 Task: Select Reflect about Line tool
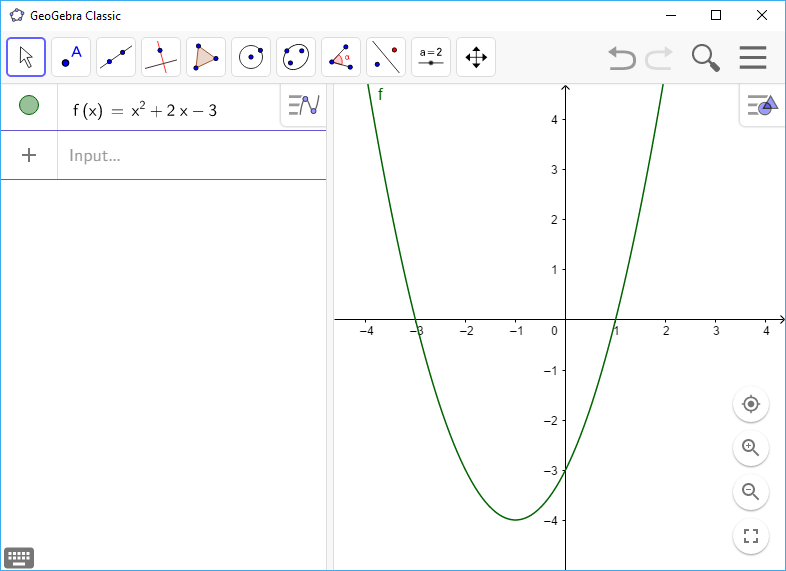386,57
